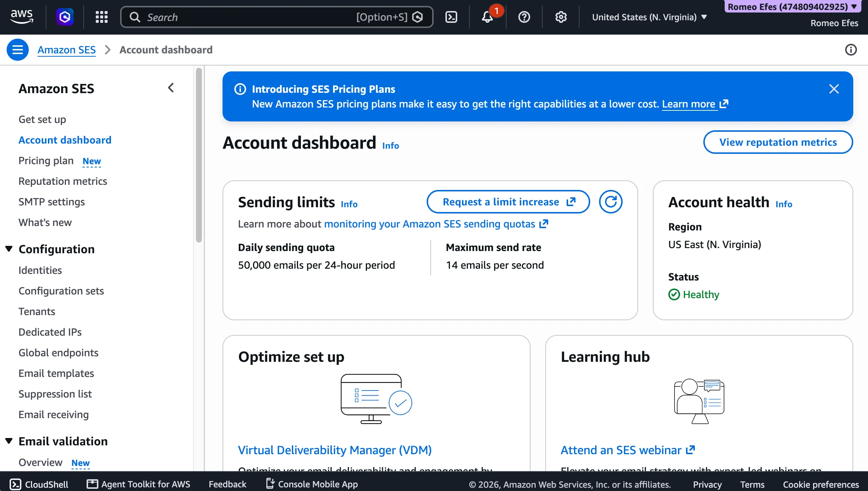Collapse the Configuration section

9,249
